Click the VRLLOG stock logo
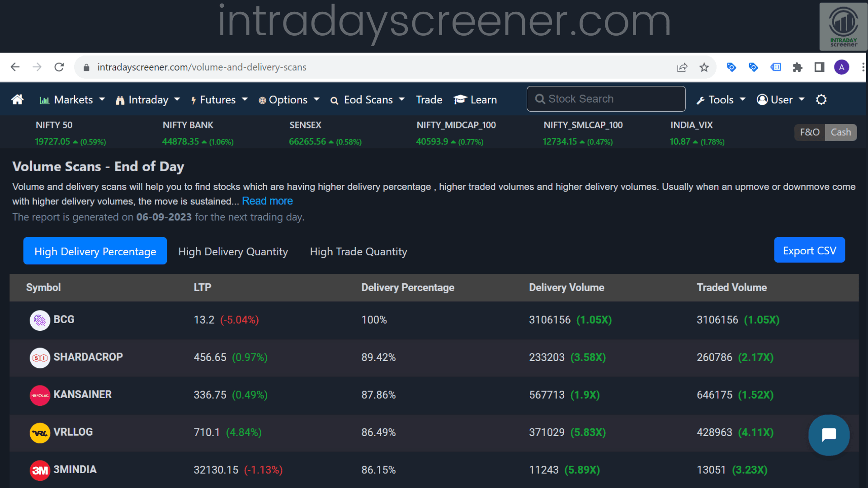The height and width of the screenshot is (488, 868). [x=40, y=433]
